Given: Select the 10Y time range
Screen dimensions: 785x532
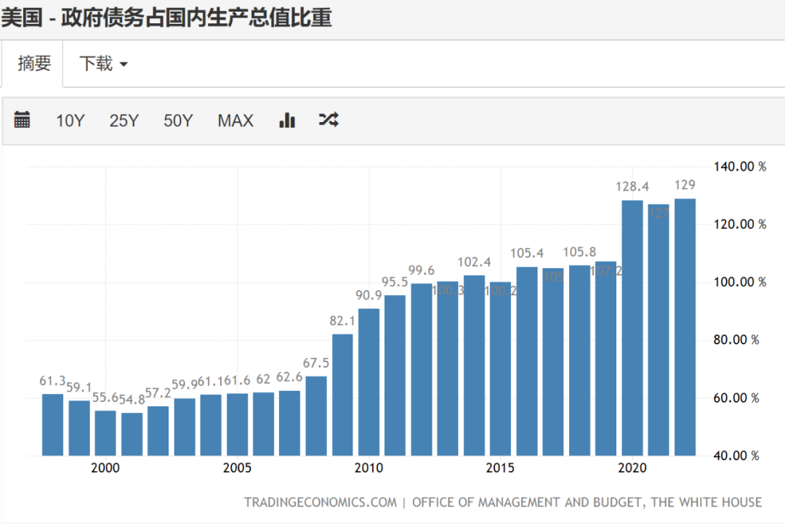Looking at the screenshot, I should pyautogui.click(x=70, y=121).
